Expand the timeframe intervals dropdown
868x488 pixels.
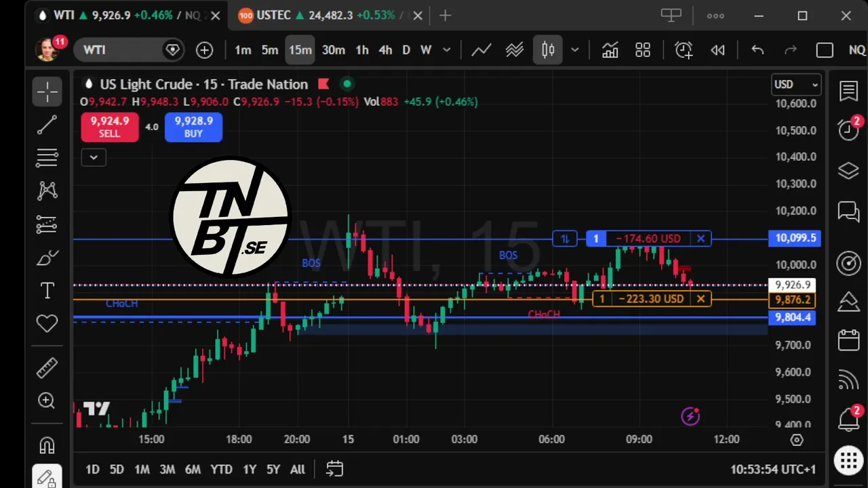pos(446,50)
